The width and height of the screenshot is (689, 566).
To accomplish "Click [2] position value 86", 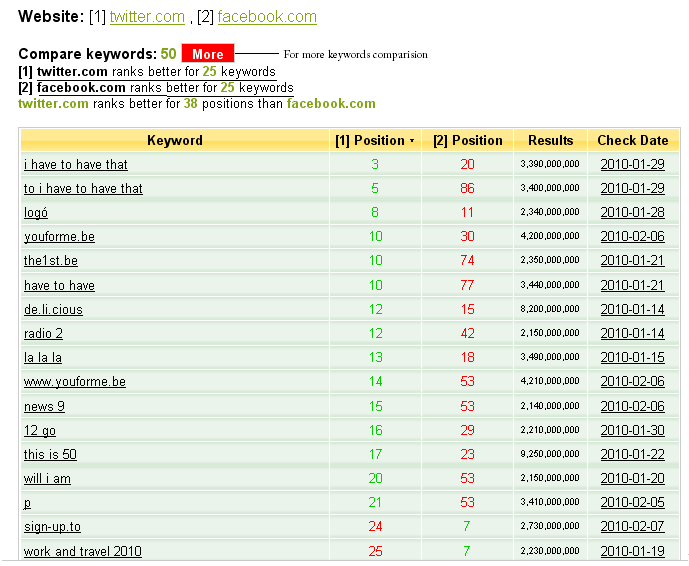I will point(468,189).
